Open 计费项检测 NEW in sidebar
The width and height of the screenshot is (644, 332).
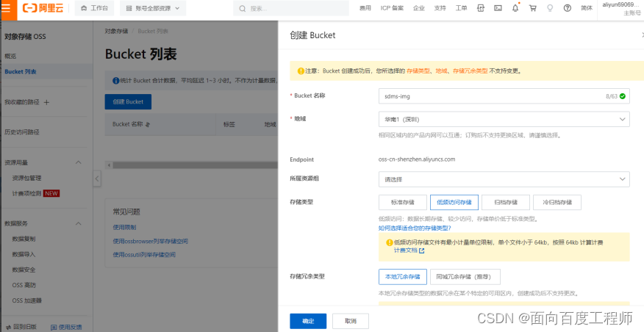(36, 193)
